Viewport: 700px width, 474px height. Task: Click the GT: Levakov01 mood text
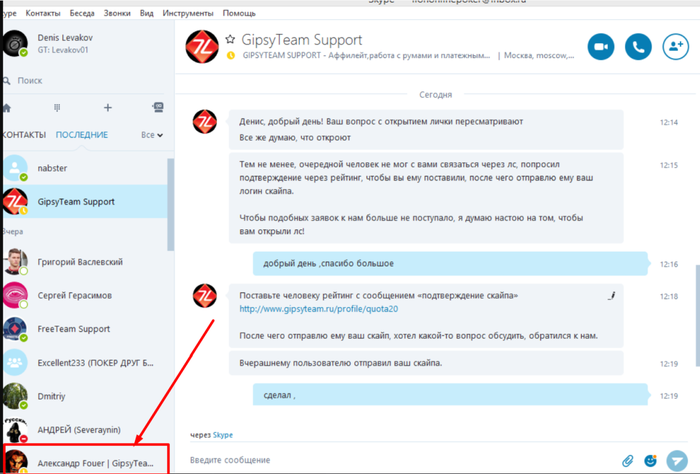point(63,50)
